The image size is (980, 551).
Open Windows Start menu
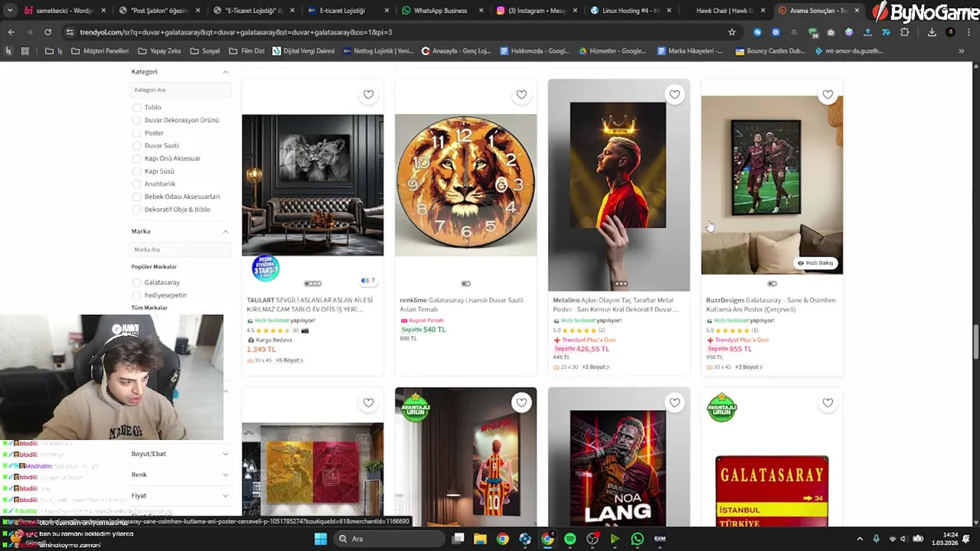click(x=321, y=539)
